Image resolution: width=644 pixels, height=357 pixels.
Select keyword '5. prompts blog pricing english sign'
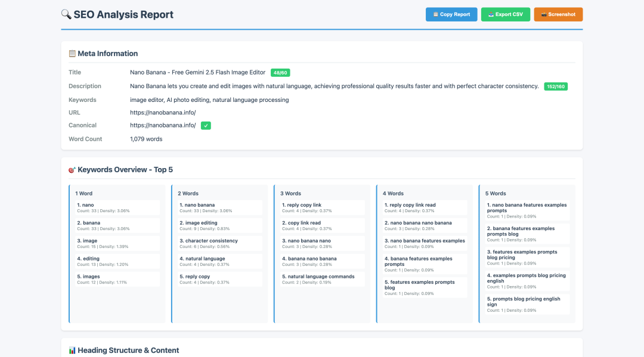527,304
